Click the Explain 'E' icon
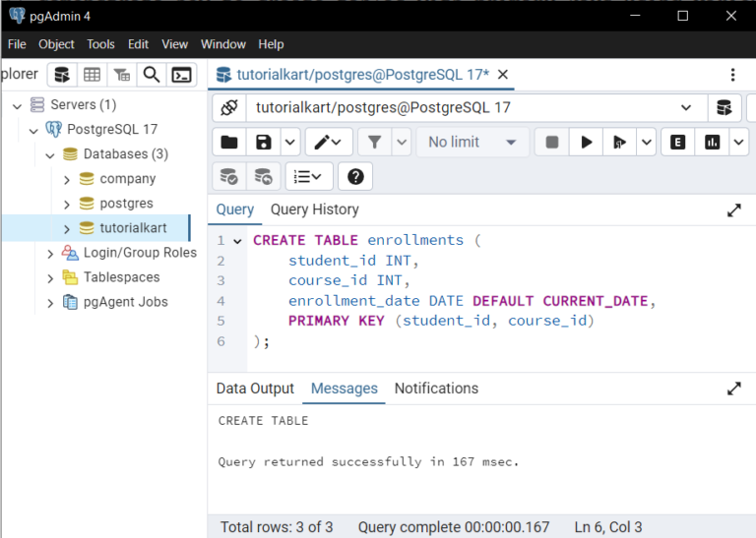Image resolution: width=756 pixels, height=538 pixels. 678,142
